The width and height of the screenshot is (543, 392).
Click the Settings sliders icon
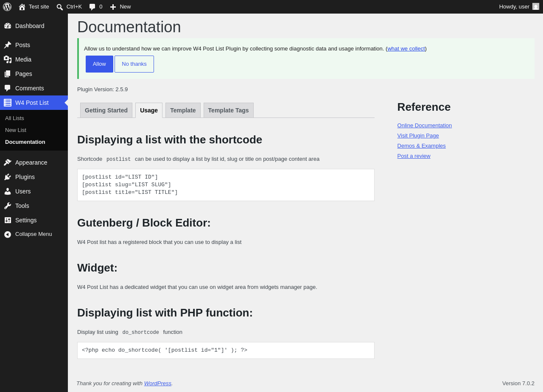tap(8, 220)
